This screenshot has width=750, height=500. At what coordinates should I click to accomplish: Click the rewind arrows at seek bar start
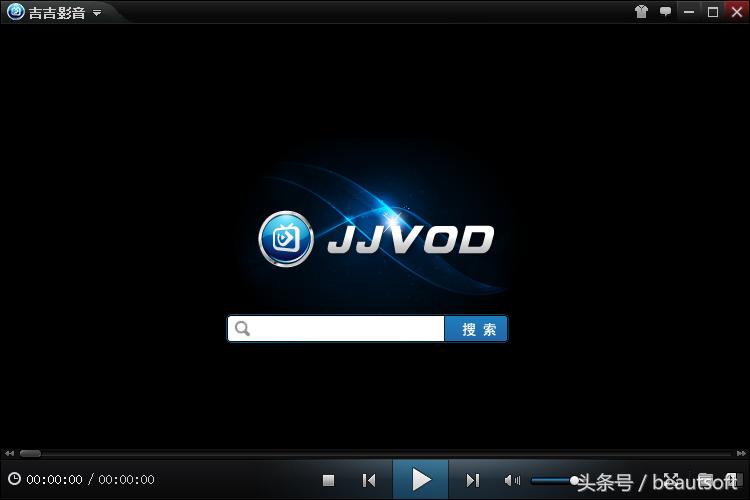[x=9, y=453]
